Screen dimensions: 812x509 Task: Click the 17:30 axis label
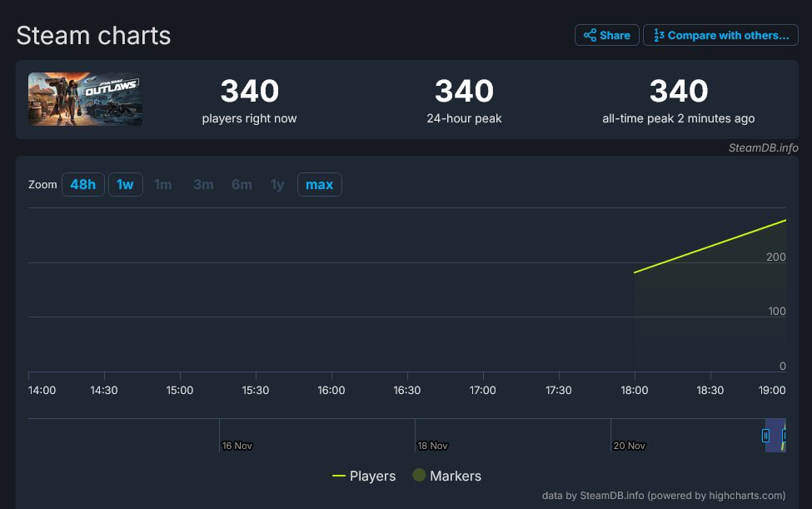558,390
